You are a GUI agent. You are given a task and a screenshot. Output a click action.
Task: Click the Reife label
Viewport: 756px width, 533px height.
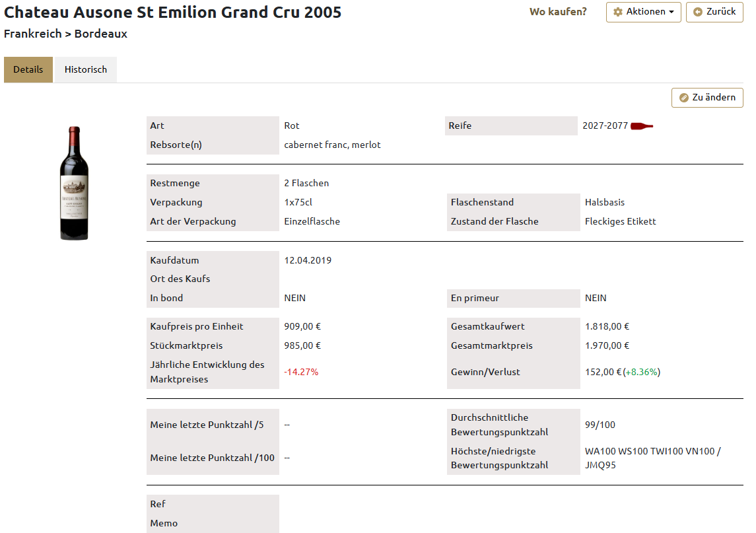[460, 126]
